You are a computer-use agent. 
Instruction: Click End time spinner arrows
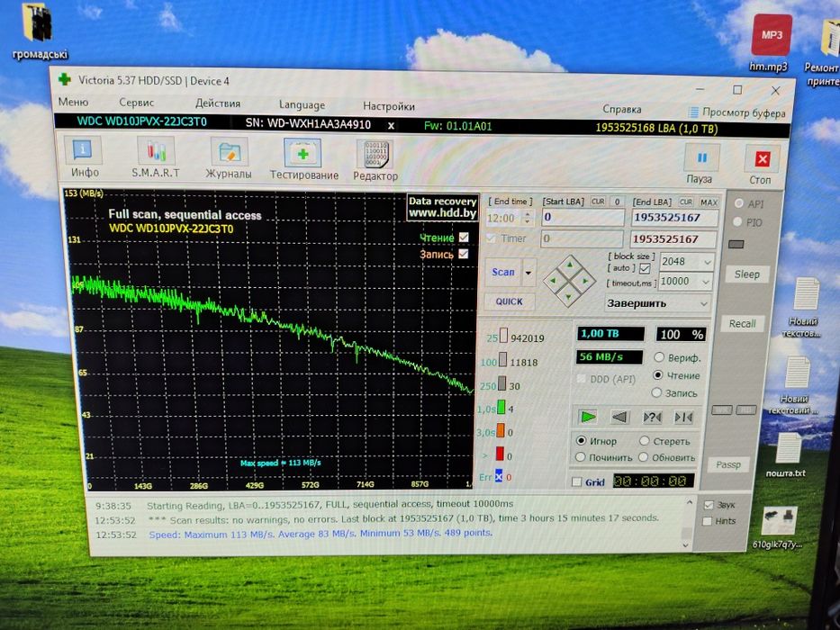pyautogui.click(x=528, y=218)
